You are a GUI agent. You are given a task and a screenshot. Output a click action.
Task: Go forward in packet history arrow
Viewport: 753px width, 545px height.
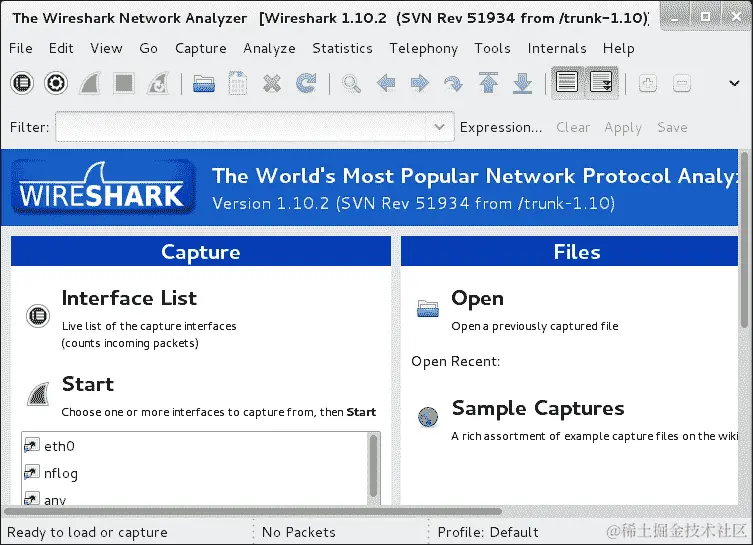point(420,83)
